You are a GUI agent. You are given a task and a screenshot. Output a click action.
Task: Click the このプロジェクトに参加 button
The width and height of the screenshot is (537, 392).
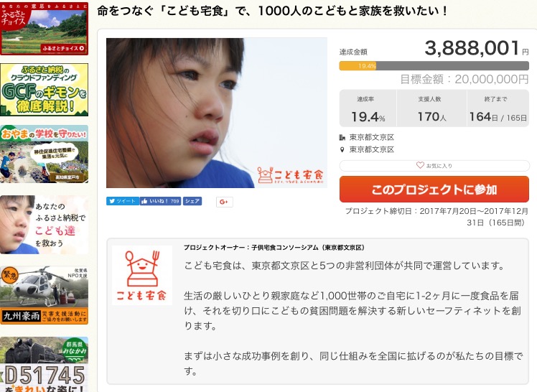click(434, 190)
